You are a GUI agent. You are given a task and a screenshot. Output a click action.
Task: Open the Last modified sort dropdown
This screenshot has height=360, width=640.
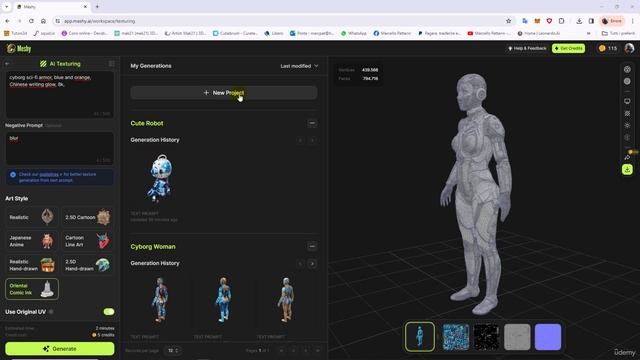point(299,66)
